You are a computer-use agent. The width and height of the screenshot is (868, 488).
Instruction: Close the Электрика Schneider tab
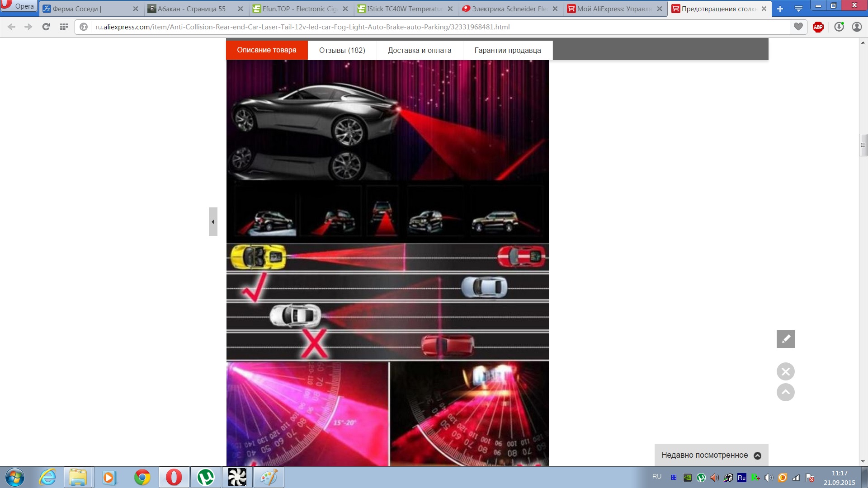555,9
